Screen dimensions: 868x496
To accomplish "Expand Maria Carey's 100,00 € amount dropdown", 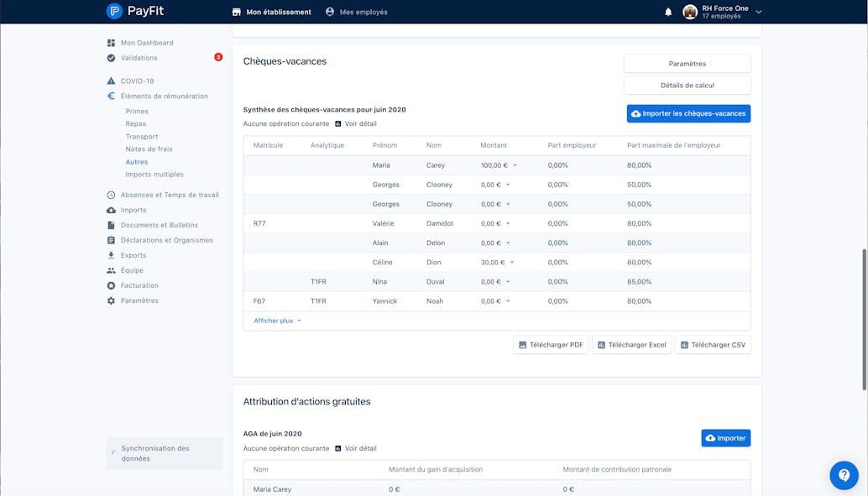I will point(515,165).
